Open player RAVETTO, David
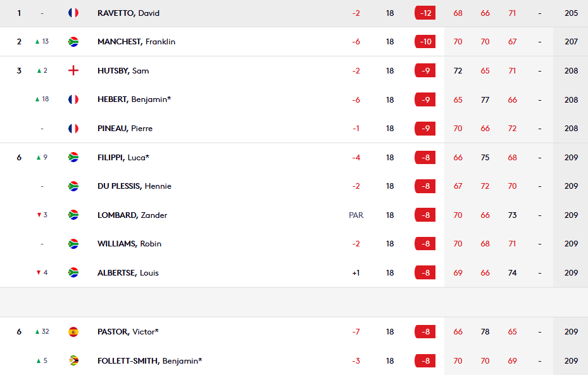 (x=128, y=13)
